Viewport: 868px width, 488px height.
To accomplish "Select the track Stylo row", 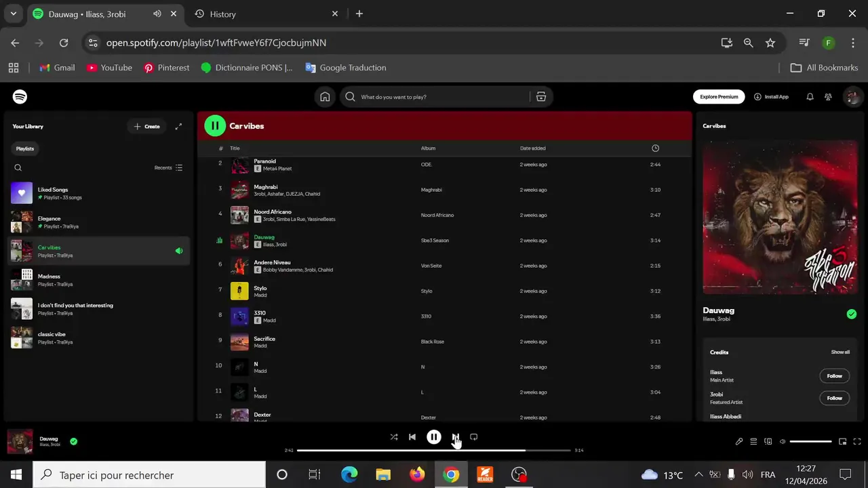I will (x=444, y=291).
